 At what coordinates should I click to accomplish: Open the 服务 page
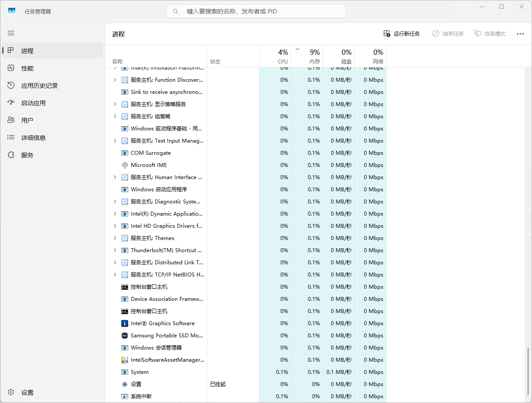coord(53,155)
